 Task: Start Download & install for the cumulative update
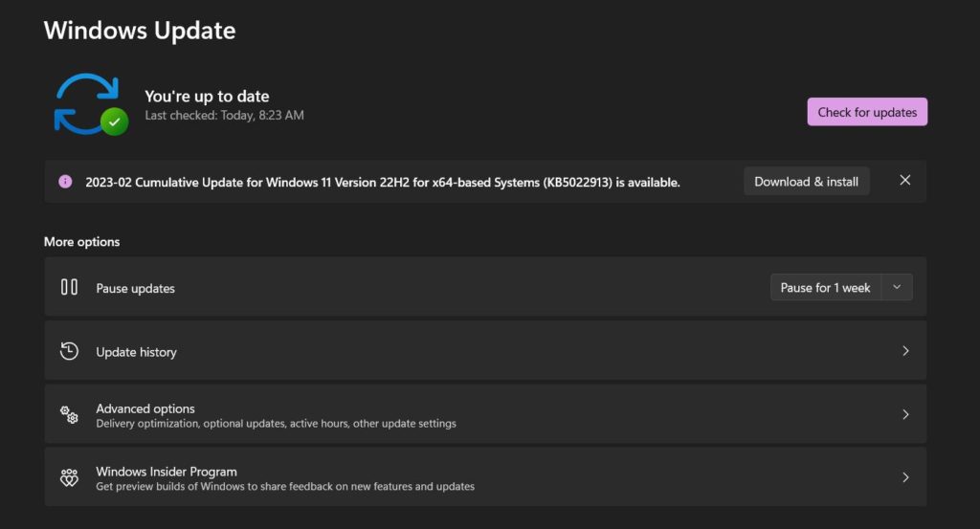pos(806,182)
